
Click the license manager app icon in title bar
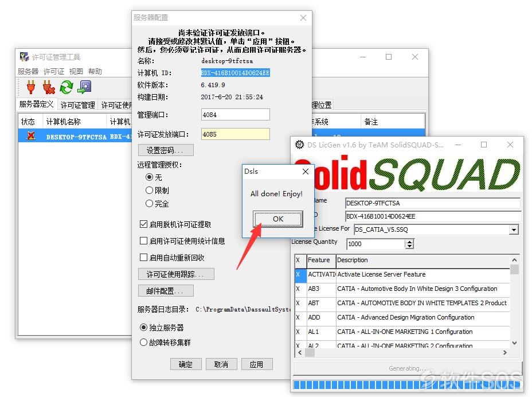24,57
